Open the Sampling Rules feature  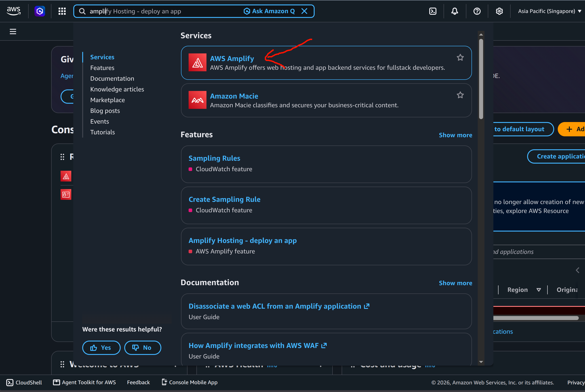pos(214,158)
